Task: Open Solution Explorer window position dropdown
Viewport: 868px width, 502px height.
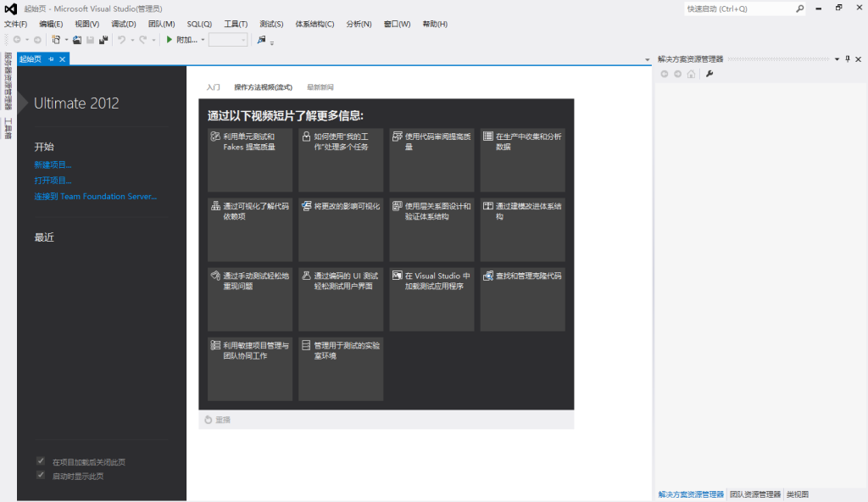Action: [837, 59]
